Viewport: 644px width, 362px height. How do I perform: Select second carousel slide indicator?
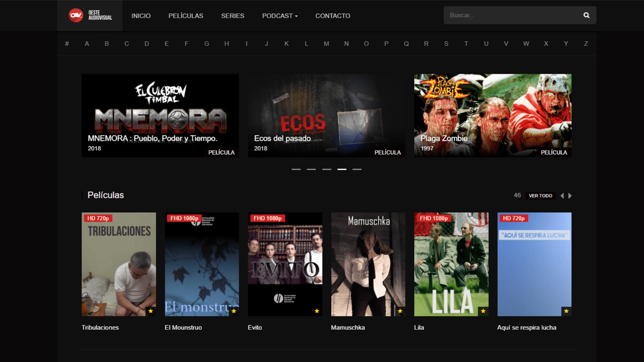point(311,169)
